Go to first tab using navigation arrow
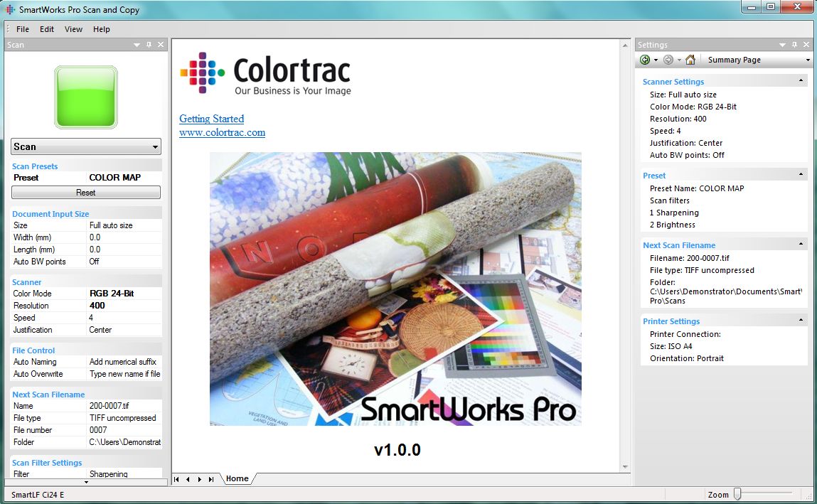This screenshot has width=817, height=504. click(176, 479)
